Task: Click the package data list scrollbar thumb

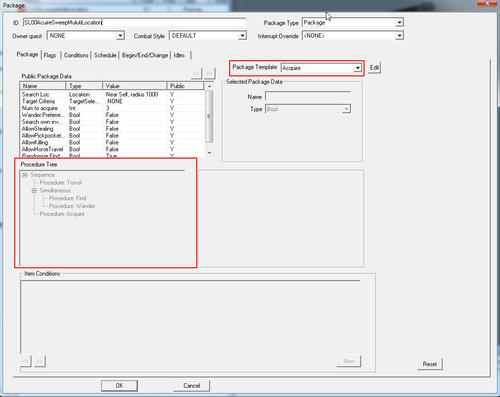Action: [209, 116]
